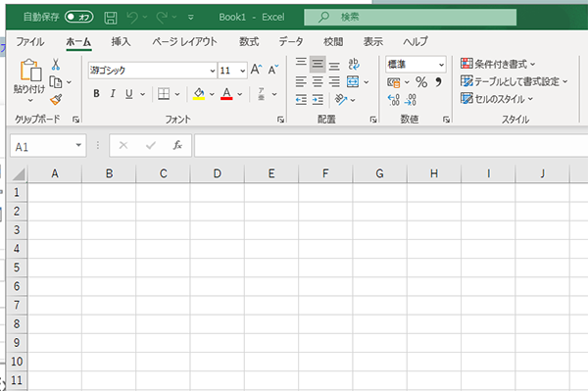Screen dimensions: 588x391
Task: Apply the red font color
Action: click(226, 94)
